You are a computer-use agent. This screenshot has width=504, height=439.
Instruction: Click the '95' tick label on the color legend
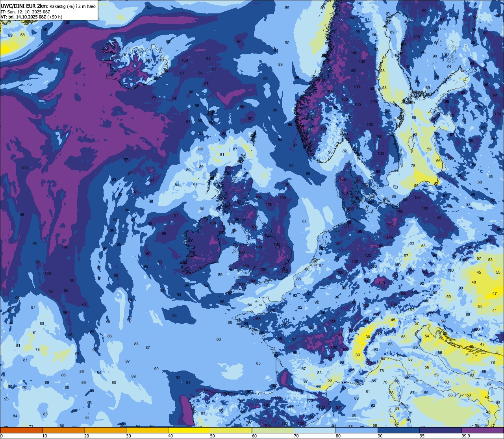(422, 436)
